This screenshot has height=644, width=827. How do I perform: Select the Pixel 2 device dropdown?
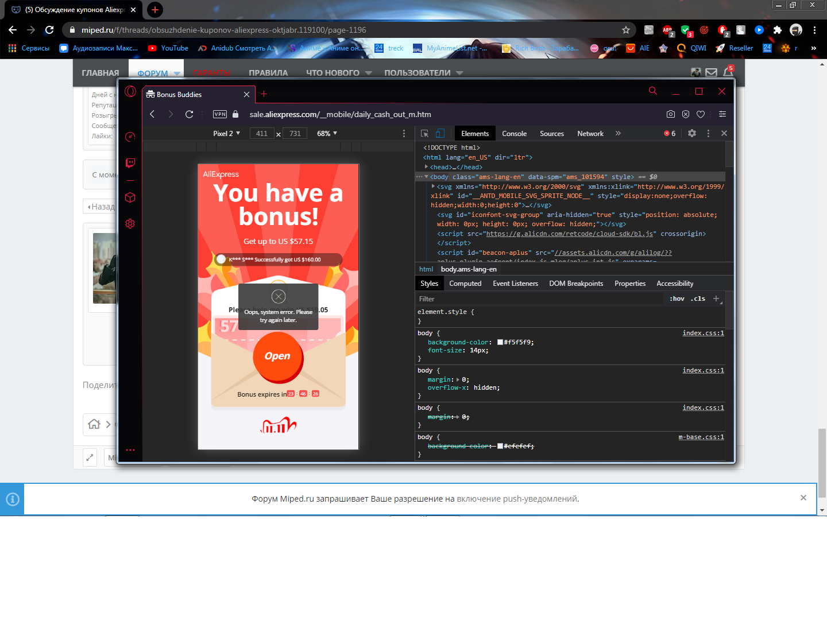tap(226, 133)
